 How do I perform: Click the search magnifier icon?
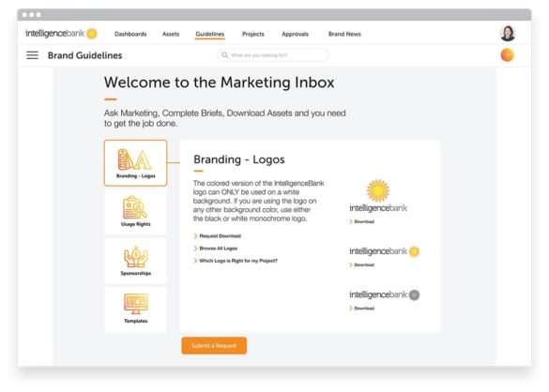(x=225, y=55)
